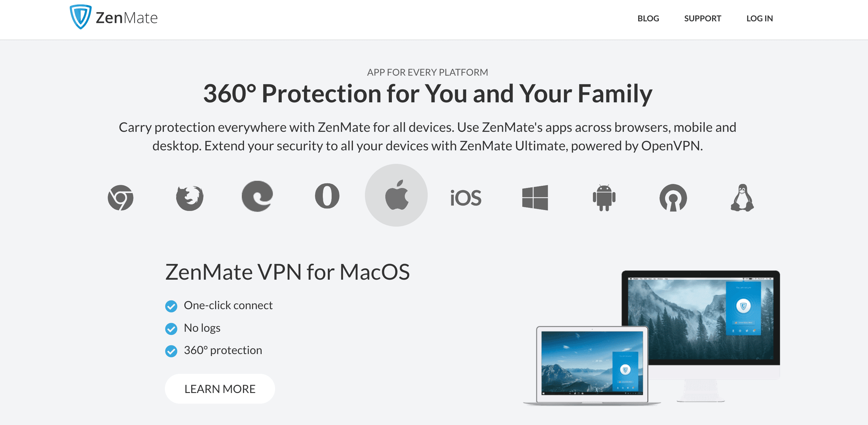868x425 pixels.
Task: Pick the Opera browser platform icon
Action: (x=327, y=196)
